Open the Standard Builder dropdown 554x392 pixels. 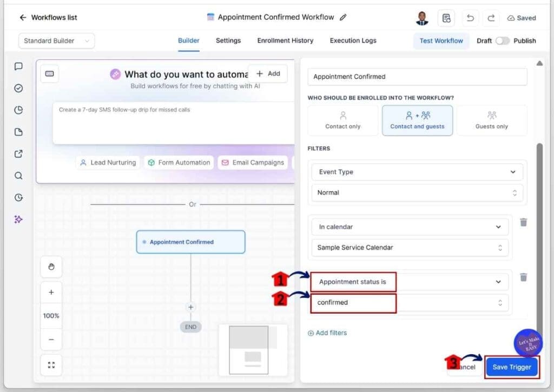click(x=56, y=41)
